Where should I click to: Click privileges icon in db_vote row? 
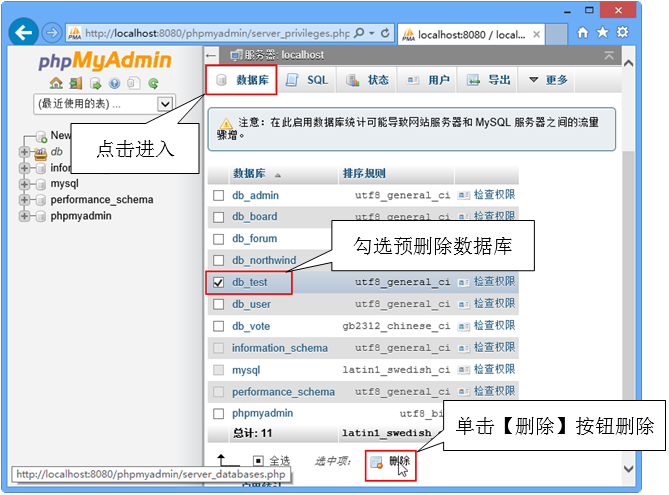click(x=463, y=326)
